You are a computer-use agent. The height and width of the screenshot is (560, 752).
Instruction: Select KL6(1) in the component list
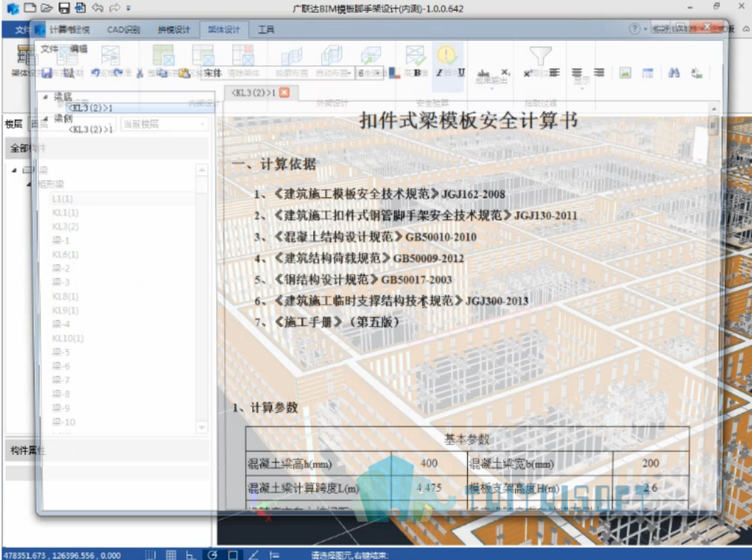(65, 254)
